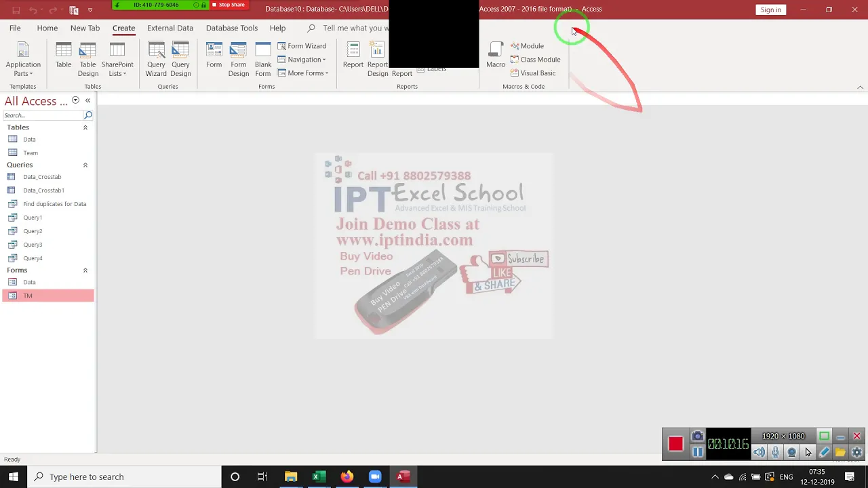Undo via the Quick Access toolbar
This screenshot has width=868, height=488.
pyautogui.click(x=32, y=10)
